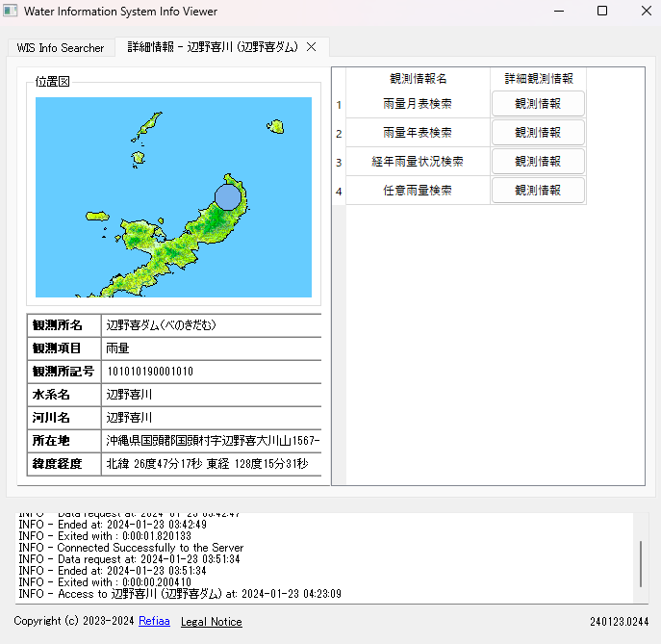Click the station code 101010190001010
This screenshot has height=644, width=661.
(x=150, y=372)
